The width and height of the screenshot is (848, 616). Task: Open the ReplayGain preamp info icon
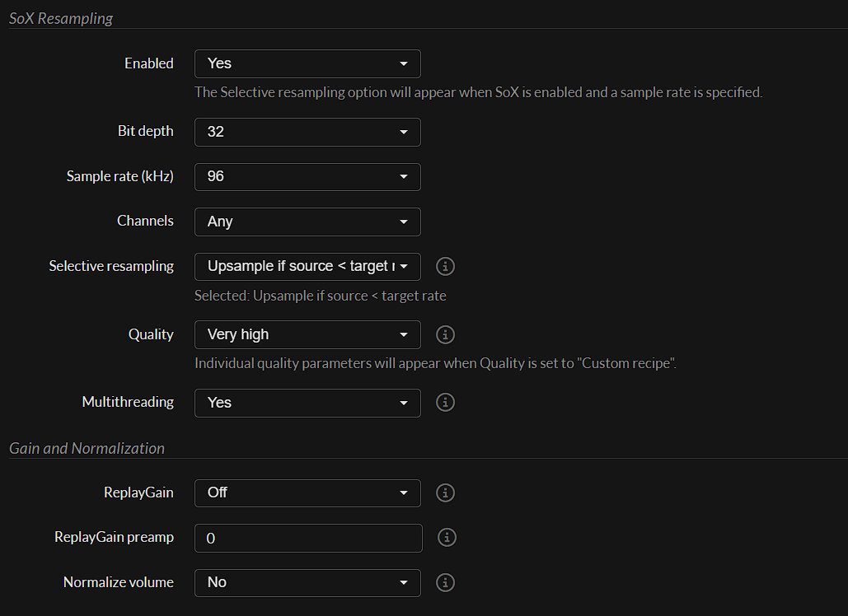tap(447, 538)
